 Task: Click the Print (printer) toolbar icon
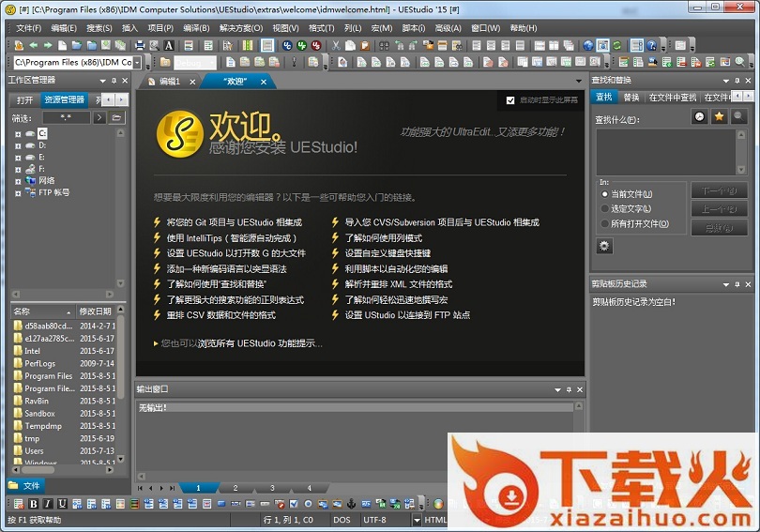click(140, 46)
